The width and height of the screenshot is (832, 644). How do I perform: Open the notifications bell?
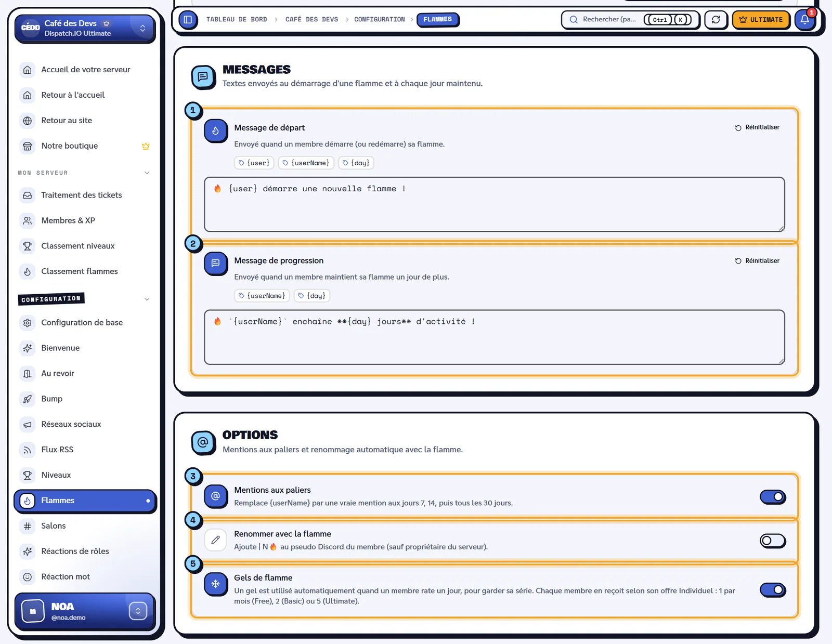[x=804, y=20]
